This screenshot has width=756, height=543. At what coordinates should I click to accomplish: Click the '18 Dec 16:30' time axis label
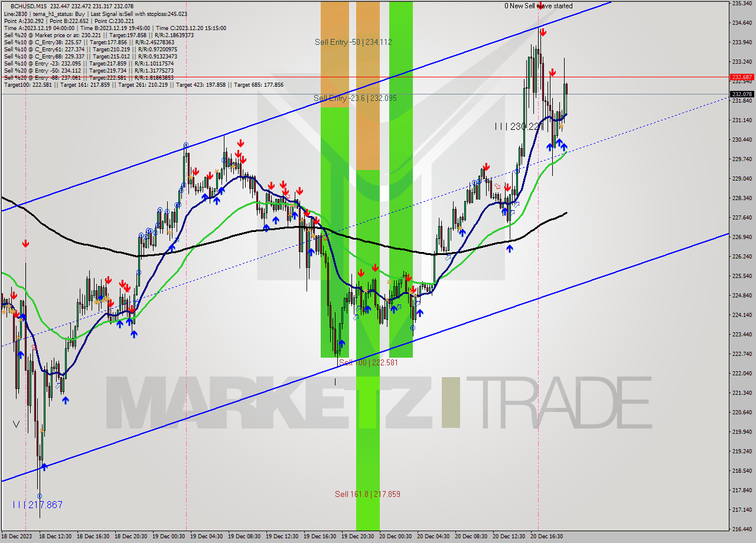[93, 537]
